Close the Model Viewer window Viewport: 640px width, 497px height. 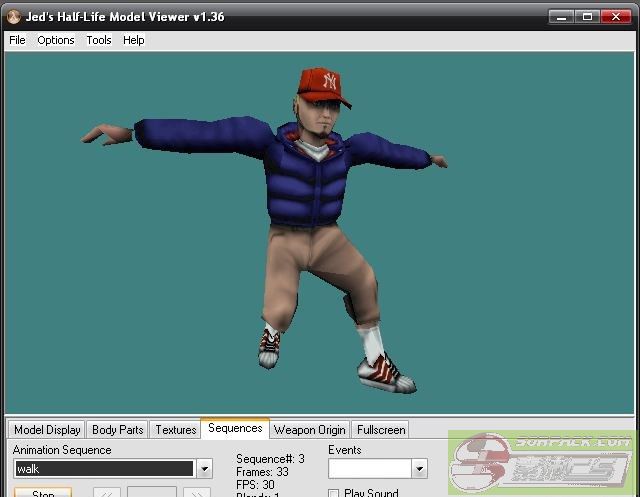pyautogui.click(x=616, y=16)
